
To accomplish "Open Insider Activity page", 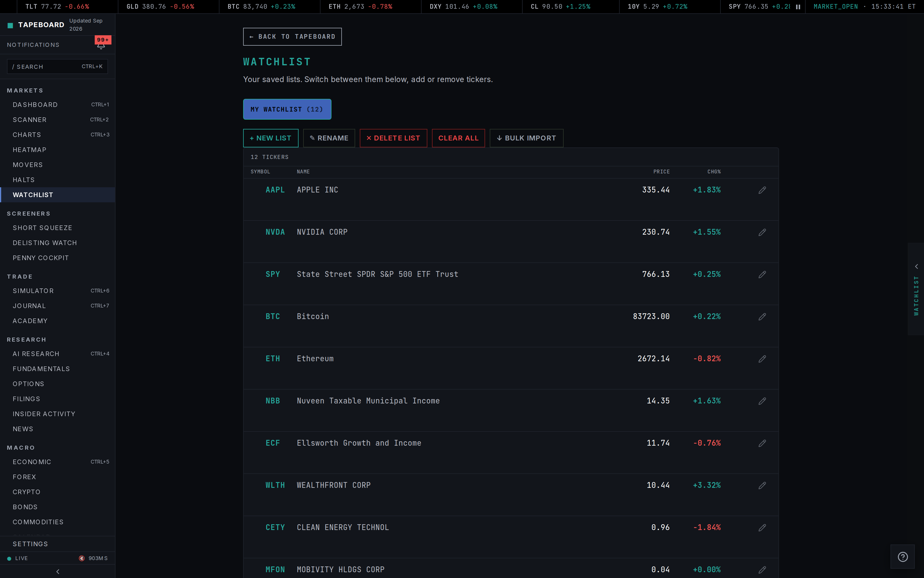I will [58, 414].
